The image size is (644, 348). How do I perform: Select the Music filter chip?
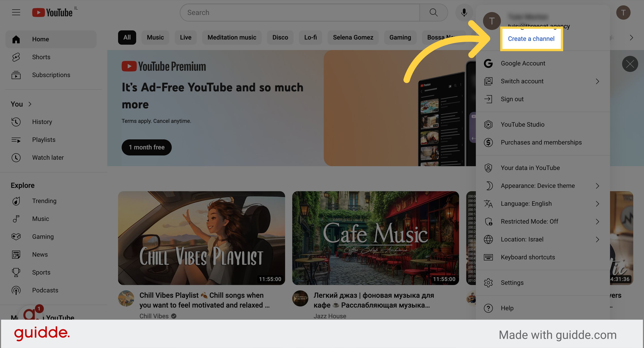(x=155, y=38)
